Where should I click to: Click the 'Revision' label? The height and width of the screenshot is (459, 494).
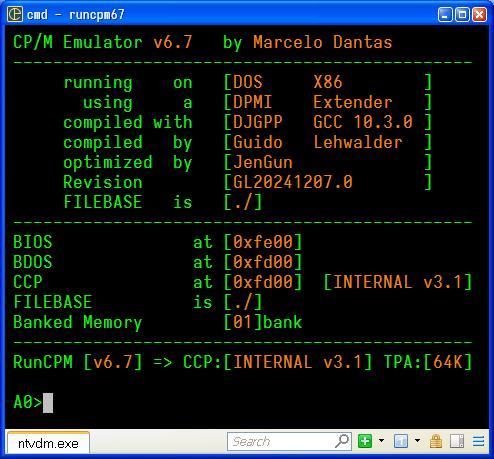103,182
